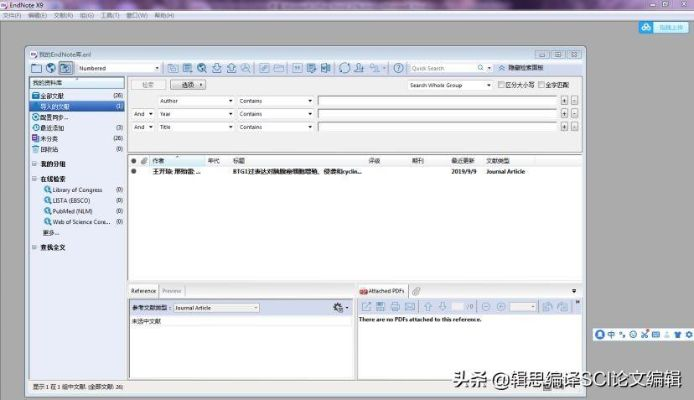This screenshot has height=400, width=694.
Task: Toggle the 区分大小写 match case checkbox
Action: point(501,85)
